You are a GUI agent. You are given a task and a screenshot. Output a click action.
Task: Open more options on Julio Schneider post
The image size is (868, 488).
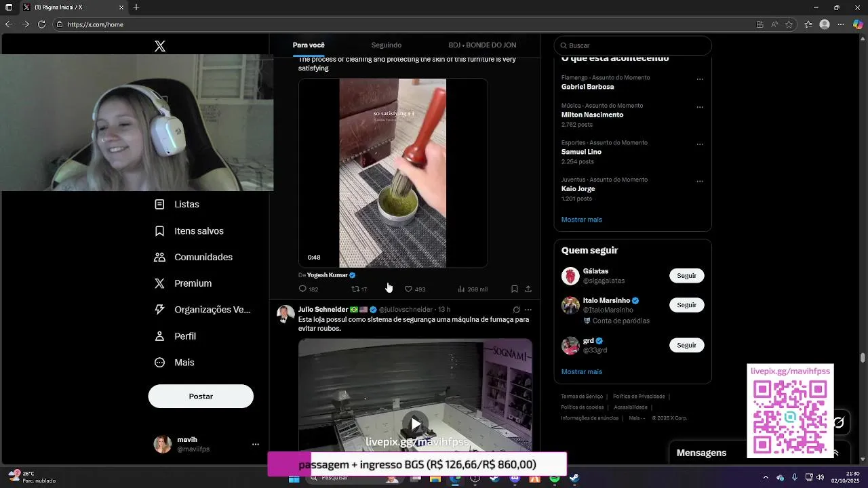point(528,310)
